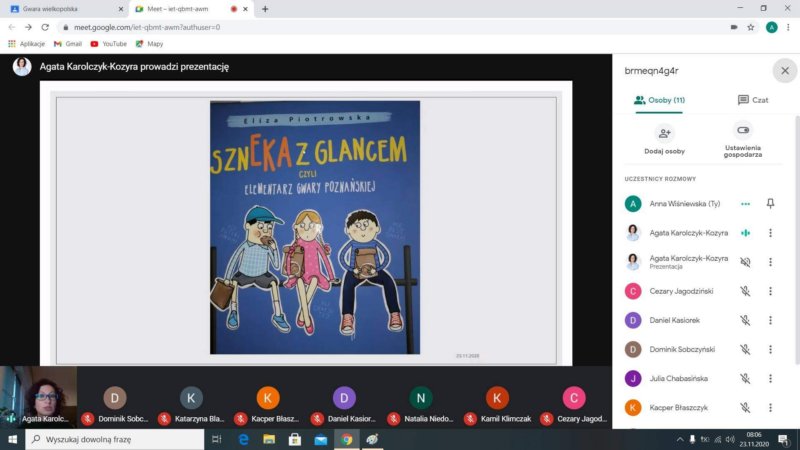Click the Chrome icon on the taskbar
Viewport: 800px width, 450px height.
tap(346, 439)
